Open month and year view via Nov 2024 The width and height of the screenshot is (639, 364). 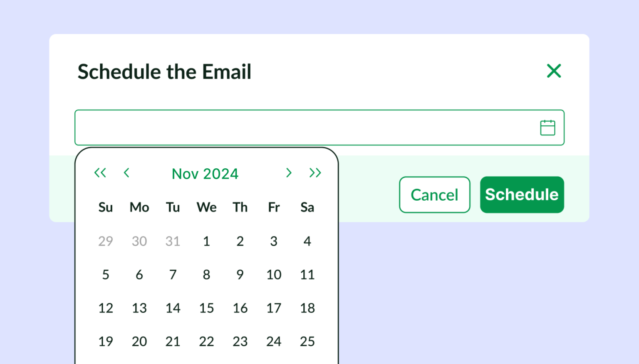pyautogui.click(x=205, y=174)
